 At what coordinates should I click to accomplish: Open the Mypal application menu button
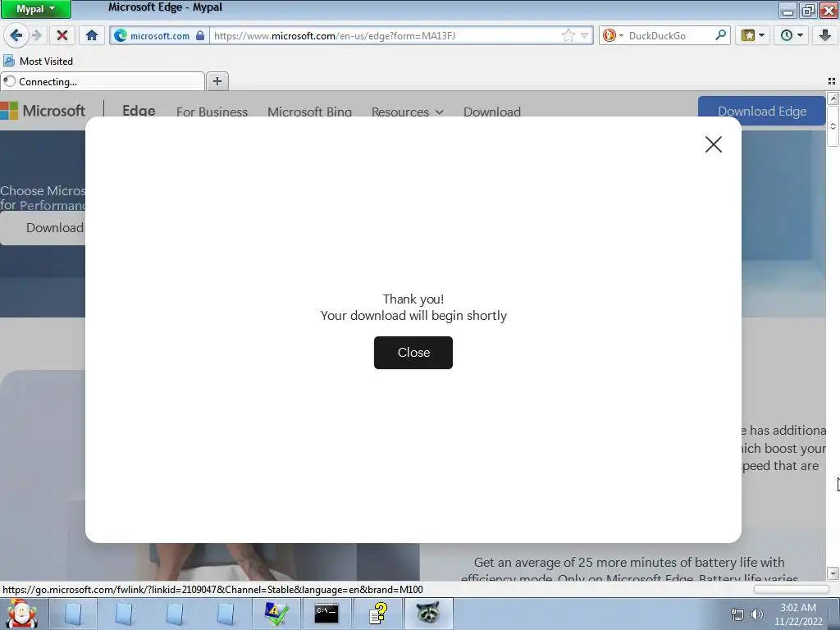(35, 9)
